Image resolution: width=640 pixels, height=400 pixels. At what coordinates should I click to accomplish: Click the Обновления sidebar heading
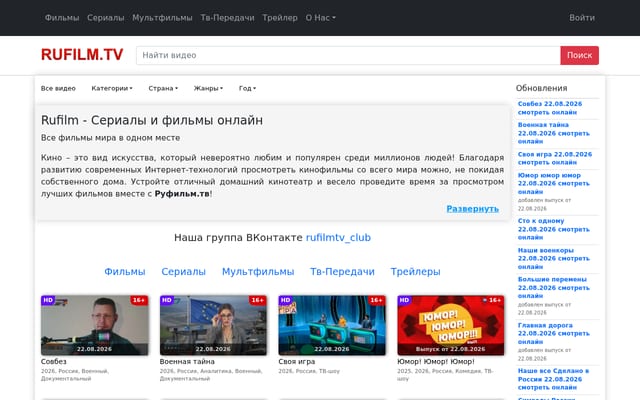(541, 88)
